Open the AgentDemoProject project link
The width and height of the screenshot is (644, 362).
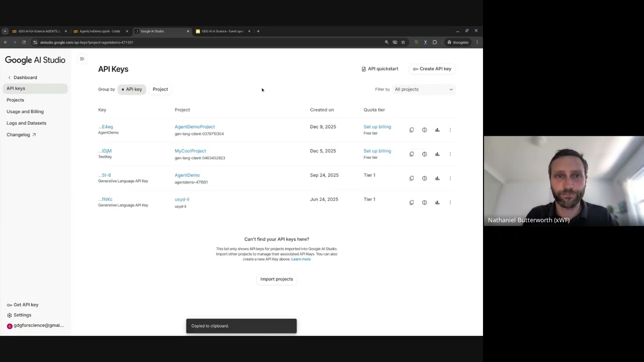tap(195, 127)
